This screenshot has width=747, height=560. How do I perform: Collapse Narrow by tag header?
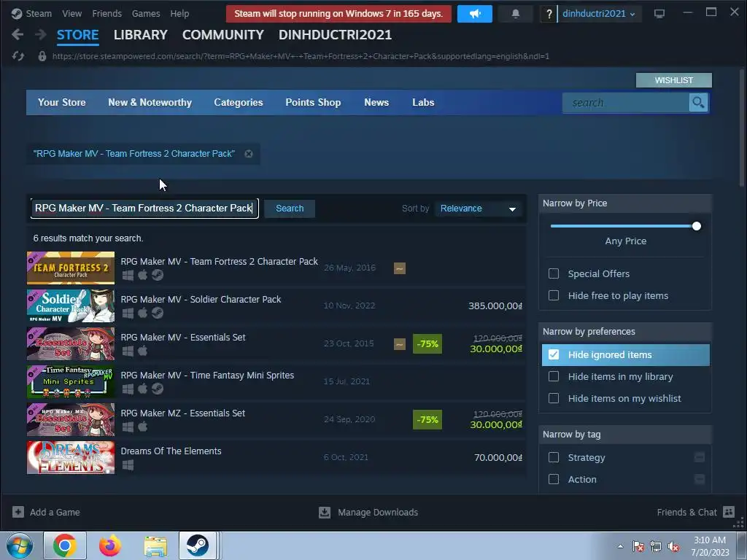coord(625,435)
